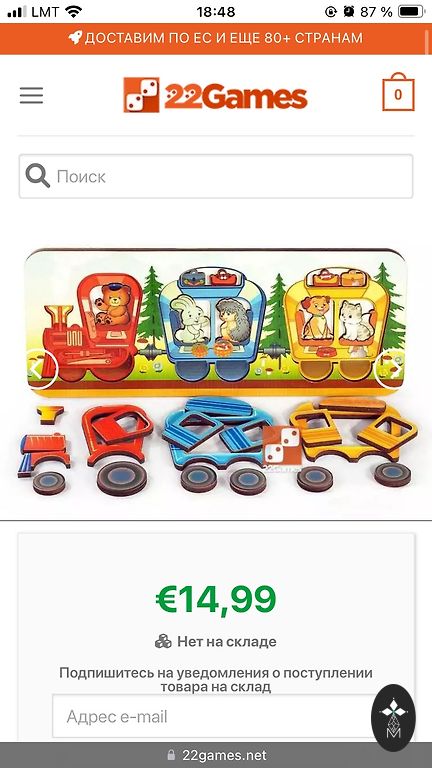
Task: Tap the battery indicator in status bar
Action: click(411, 12)
